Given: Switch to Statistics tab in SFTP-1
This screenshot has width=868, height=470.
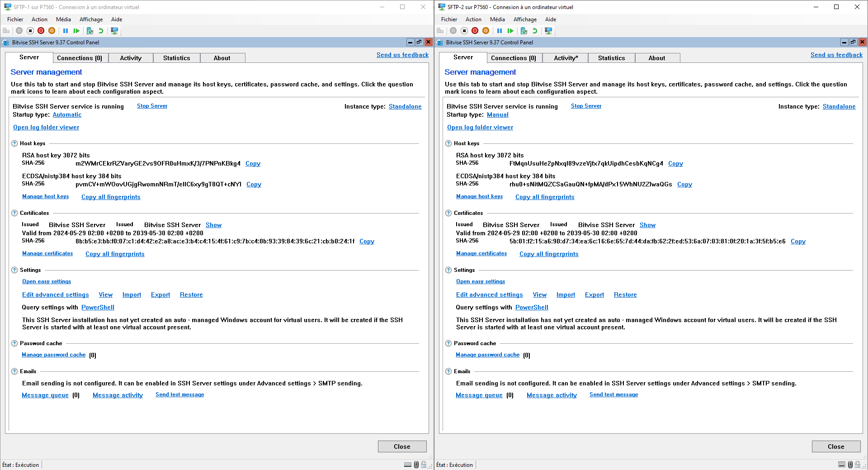Looking at the screenshot, I should tap(176, 58).
